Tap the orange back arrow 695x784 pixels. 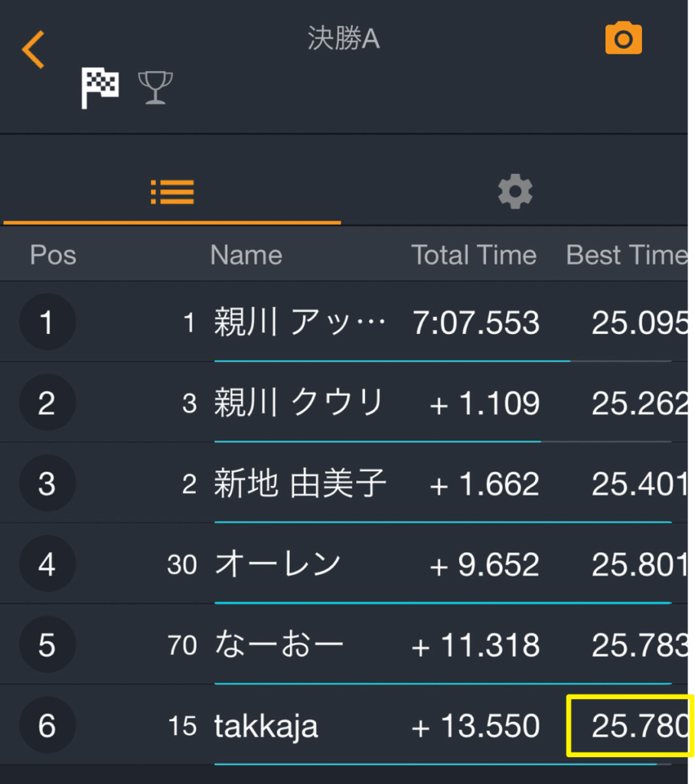pyautogui.click(x=33, y=50)
